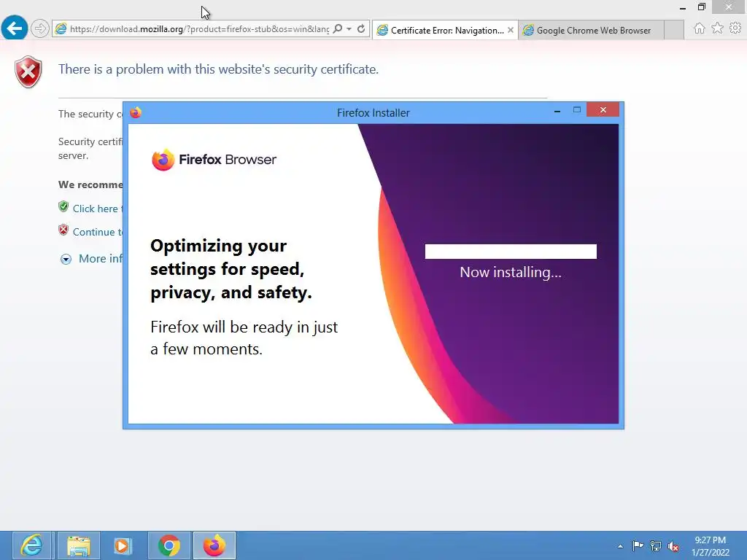The height and width of the screenshot is (560, 747).
Task: Switch to the Google Chrome Web Browser tab
Action: click(591, 30)
